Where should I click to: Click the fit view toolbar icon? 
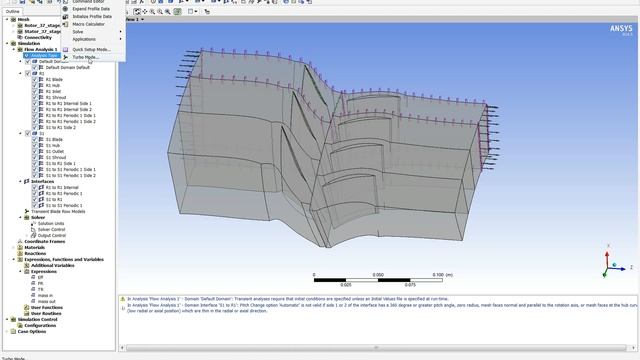tap(137, 11)
